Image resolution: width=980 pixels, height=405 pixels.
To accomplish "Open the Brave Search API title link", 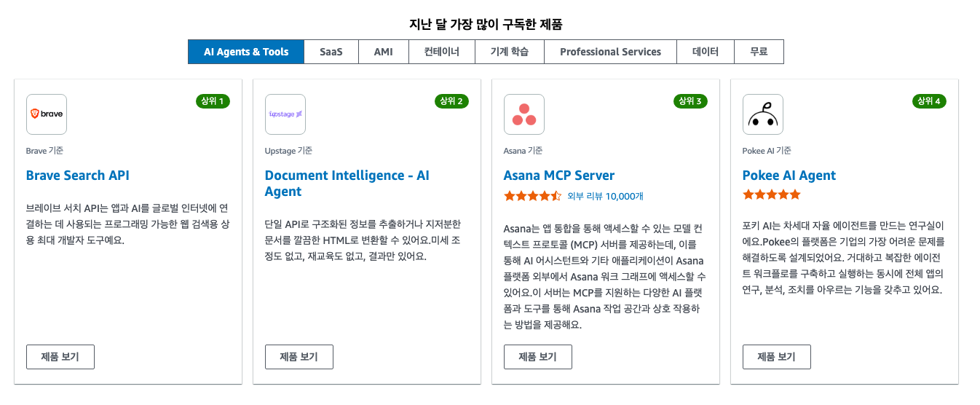I will pos(78,176).
